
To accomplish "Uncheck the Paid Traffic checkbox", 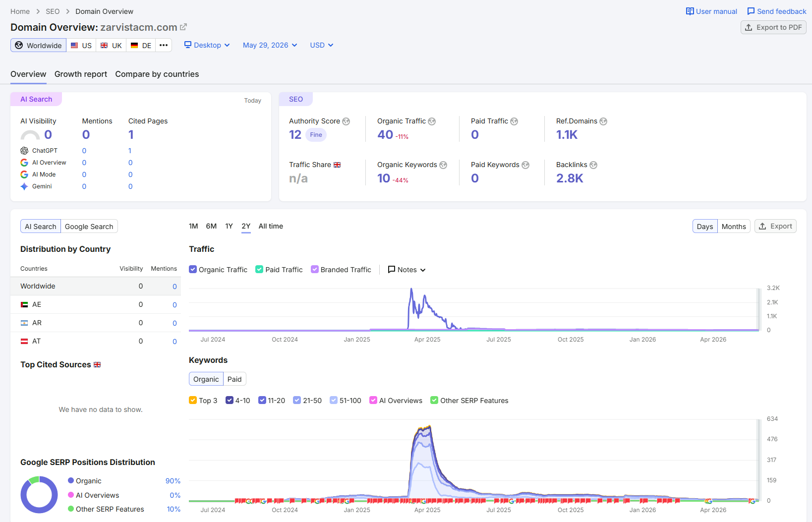I will [x=259, y=269].
